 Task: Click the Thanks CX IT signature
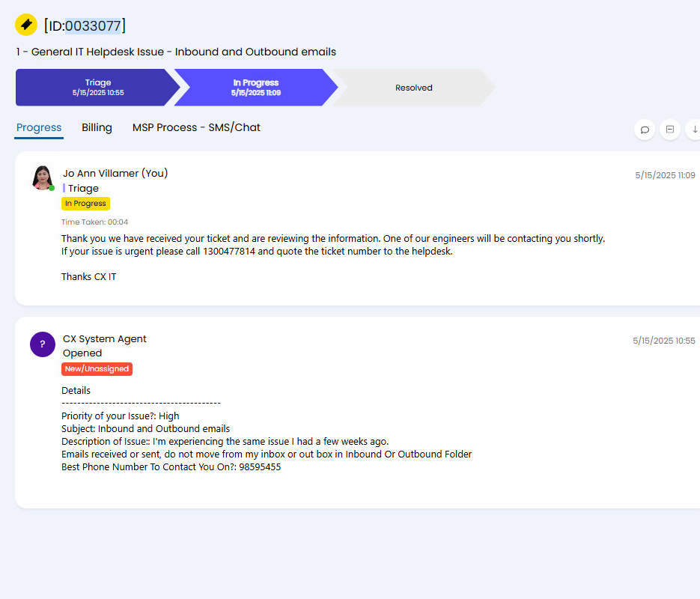[x=89, y=277]
